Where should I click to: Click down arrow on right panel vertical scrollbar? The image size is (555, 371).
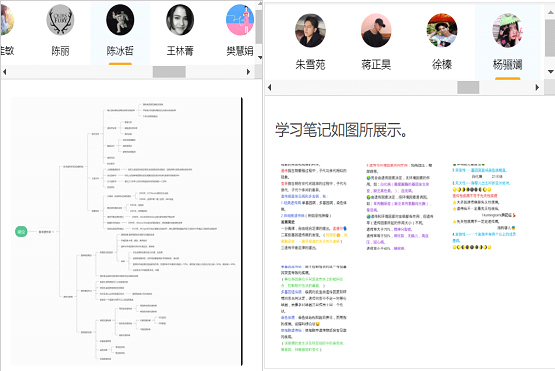[550, 72]
